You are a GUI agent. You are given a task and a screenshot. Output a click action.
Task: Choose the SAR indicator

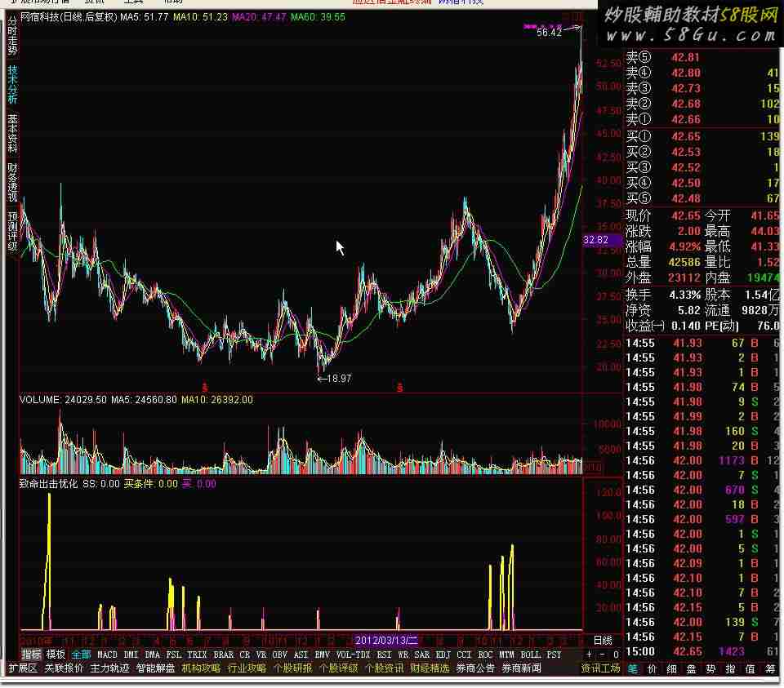pos(422,654)
